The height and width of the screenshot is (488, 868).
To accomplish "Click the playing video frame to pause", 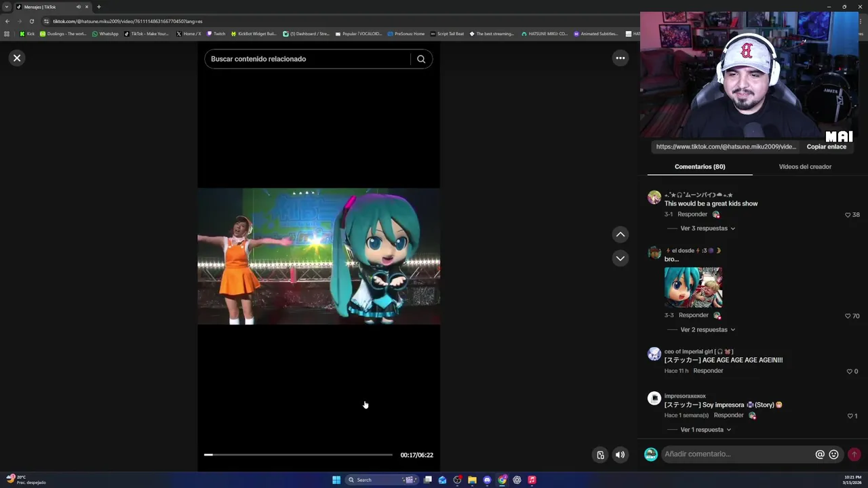I will coord(319,256).
